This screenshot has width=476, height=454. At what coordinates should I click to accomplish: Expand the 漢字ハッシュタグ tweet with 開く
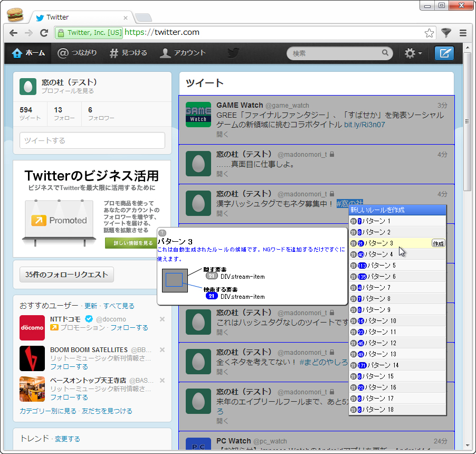(222, 213)
